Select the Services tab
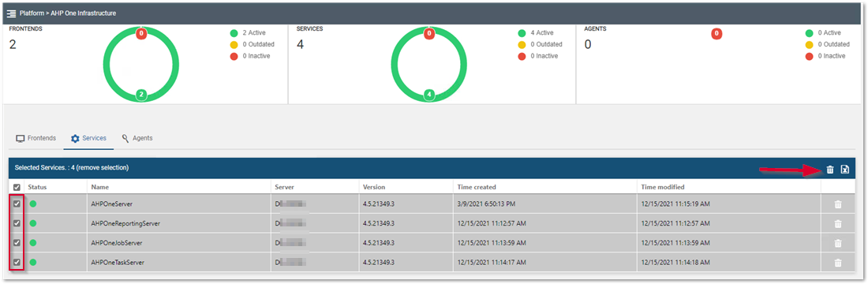This screenshot has width=868, height=284. 88,138
